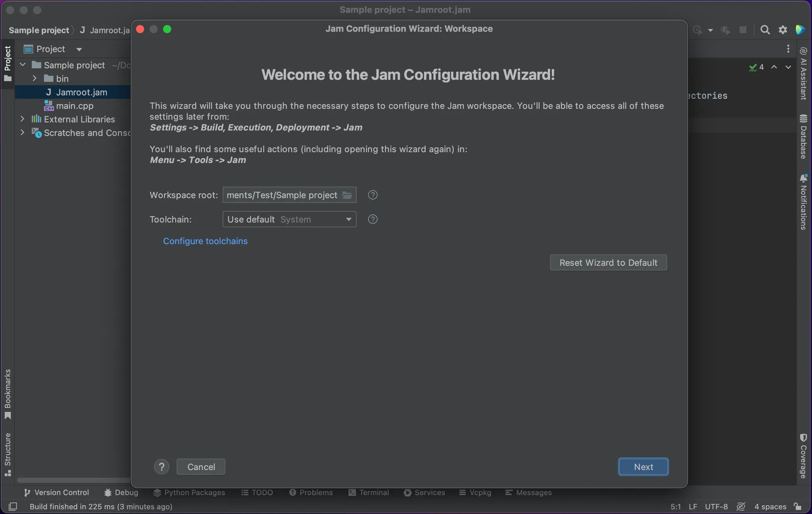Open Search Everywhere magnifier icon

(x=765, y=30)
